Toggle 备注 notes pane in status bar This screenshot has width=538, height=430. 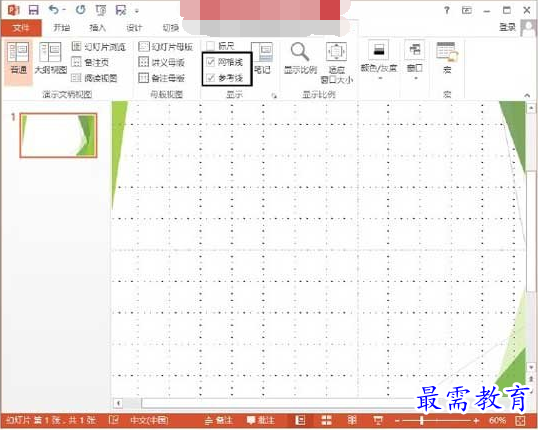click(x=219, y=420)
